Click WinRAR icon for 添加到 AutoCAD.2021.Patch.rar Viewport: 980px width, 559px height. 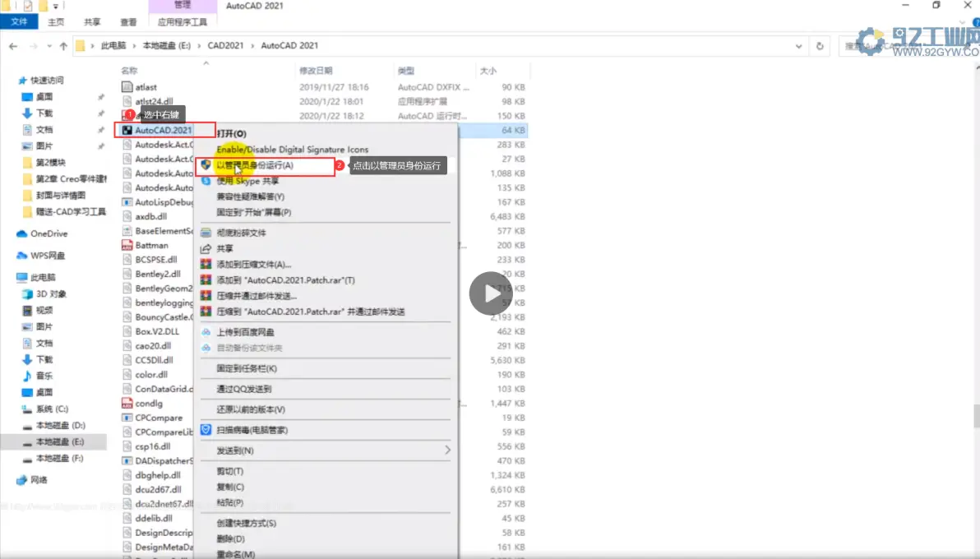click(206, 279)
